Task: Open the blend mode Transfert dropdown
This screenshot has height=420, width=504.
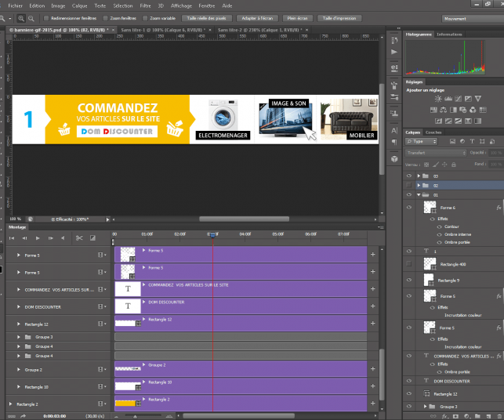Action: (435, 154)
